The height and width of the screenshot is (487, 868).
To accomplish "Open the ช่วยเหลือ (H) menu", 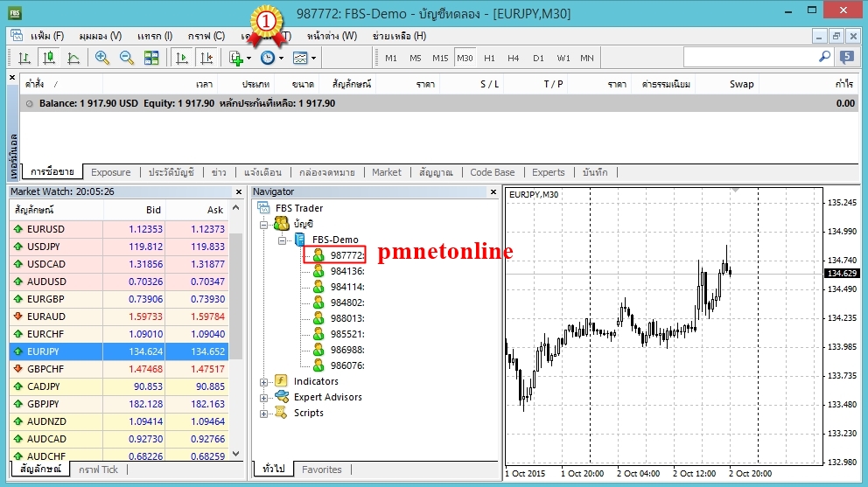I will [399, 36].
